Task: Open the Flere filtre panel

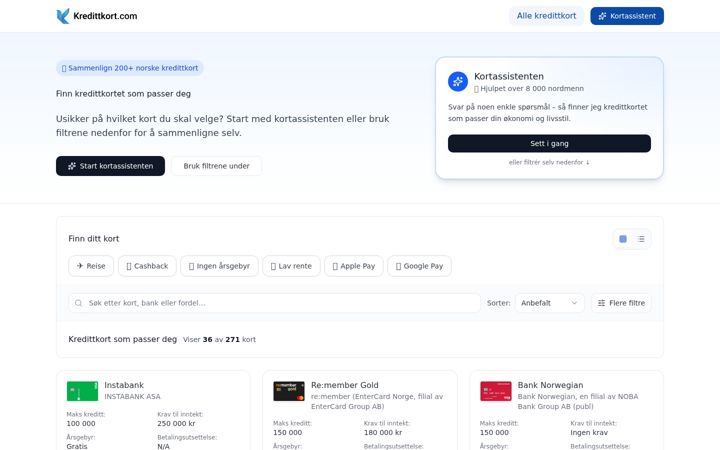Action: (621, 303)
